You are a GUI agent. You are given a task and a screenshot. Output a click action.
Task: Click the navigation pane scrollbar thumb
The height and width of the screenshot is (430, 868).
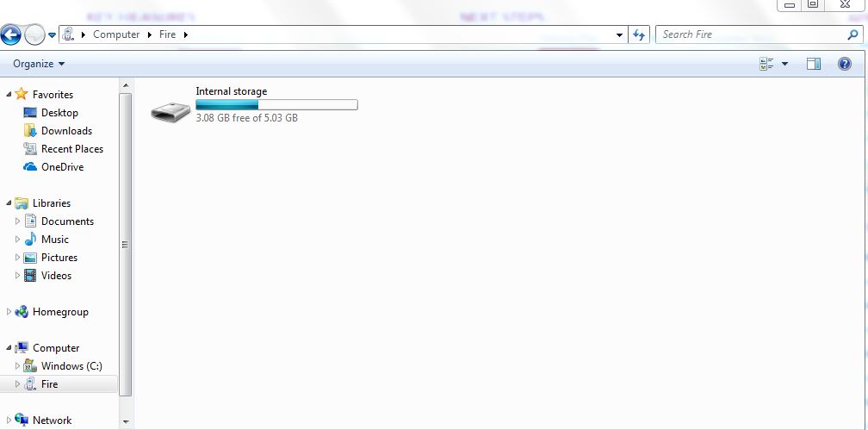click(x=126, y=245)
